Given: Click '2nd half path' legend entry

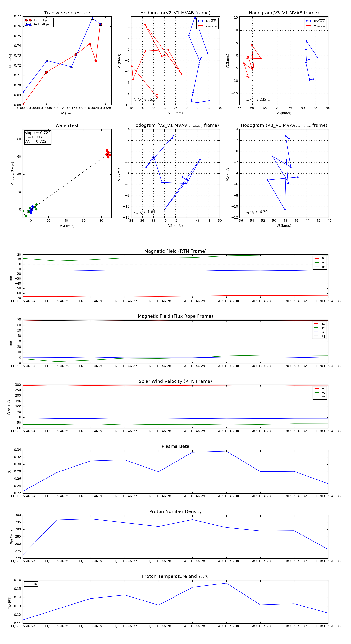Looking at the screenshot, I should 39,25.
